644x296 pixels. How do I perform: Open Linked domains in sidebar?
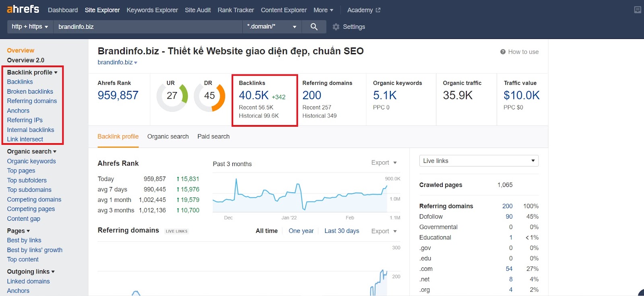[x=28, y=281]
